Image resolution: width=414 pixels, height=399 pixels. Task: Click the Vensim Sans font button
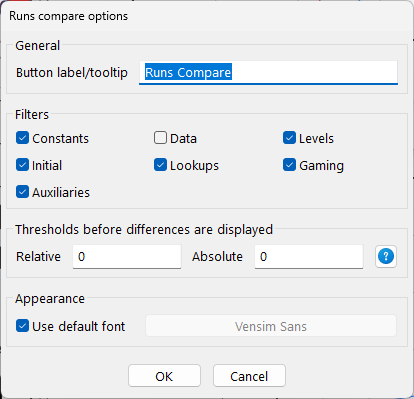[x=271, y=326]
